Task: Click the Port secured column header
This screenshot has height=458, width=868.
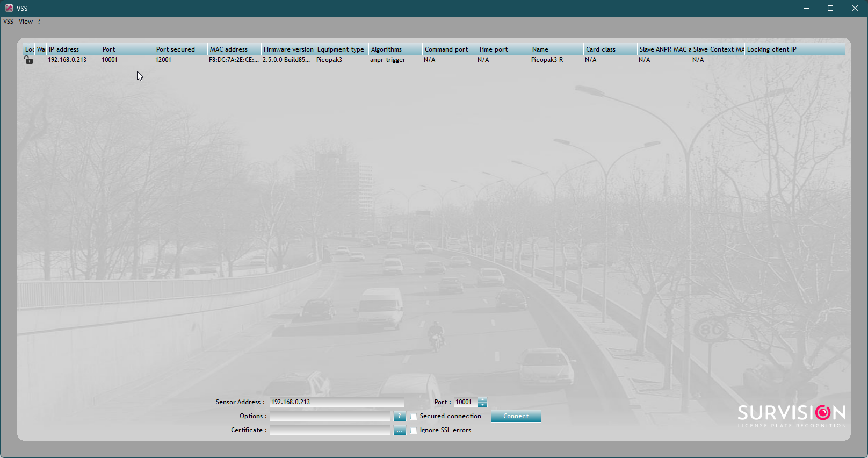Action: [x=180, y=49]
